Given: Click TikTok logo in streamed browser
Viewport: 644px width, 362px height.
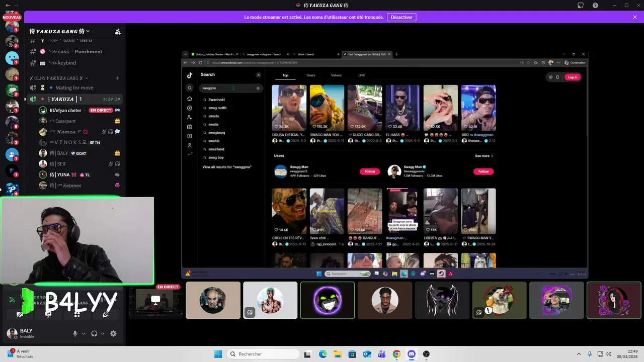Looking at the screenshot, I should 190,75.
